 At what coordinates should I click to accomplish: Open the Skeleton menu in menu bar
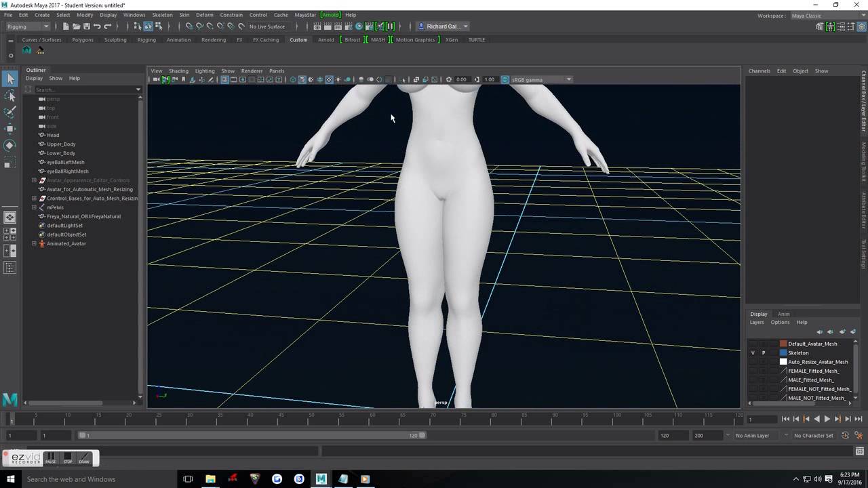tap(162, 15)
